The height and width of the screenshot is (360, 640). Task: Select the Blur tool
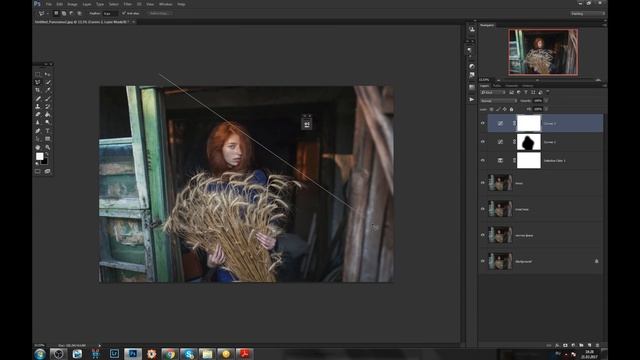[38, 122]
